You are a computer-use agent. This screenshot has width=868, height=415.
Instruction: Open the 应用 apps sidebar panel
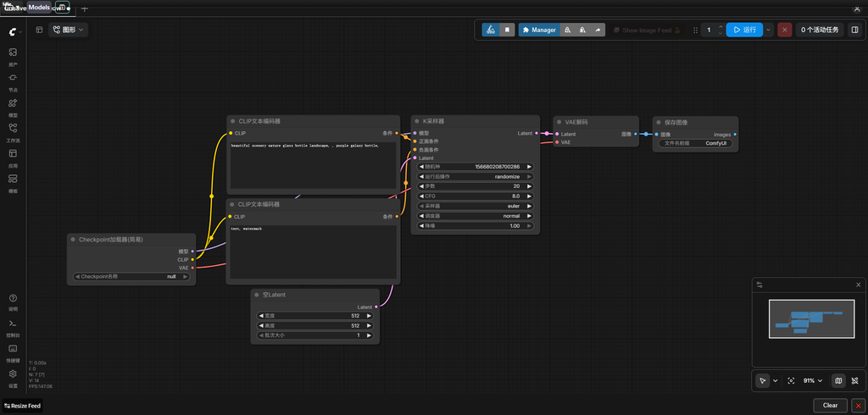pos(13,158)
